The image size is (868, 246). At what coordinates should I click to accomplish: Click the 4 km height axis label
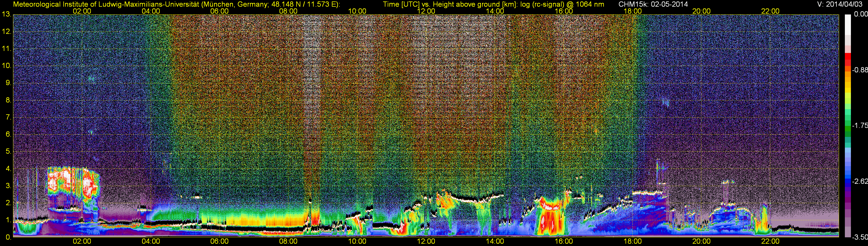click(8, 169)
